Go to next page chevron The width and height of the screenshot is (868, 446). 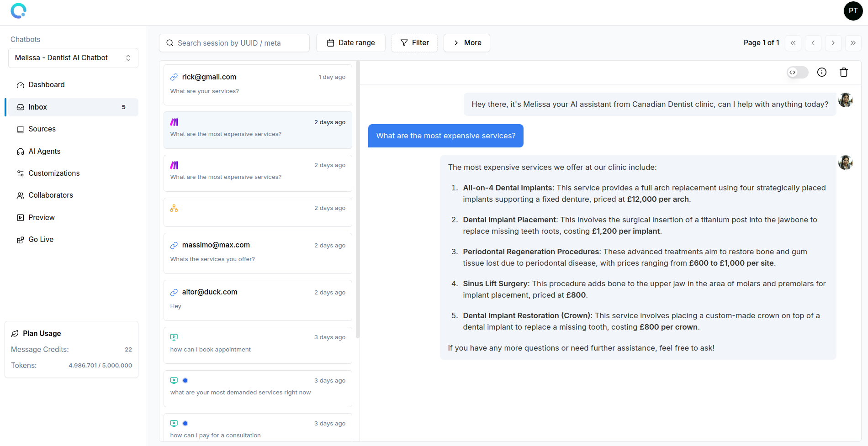pos(833,43)
